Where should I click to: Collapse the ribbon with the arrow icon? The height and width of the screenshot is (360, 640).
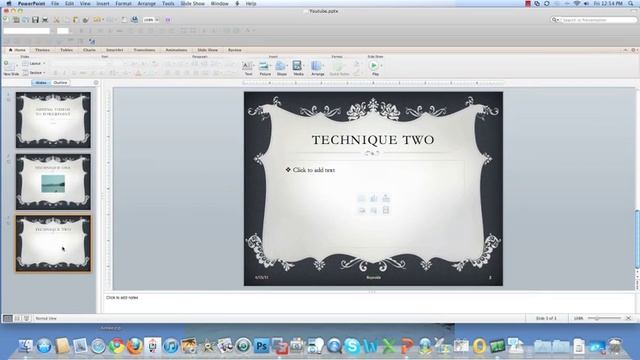tap(625, 50)
